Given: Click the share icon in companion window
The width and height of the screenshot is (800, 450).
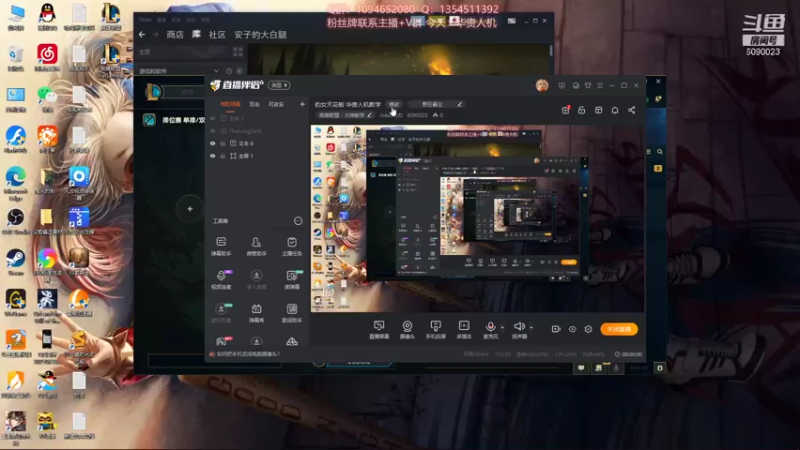Looking at the screenshot, I should point(632,110).
